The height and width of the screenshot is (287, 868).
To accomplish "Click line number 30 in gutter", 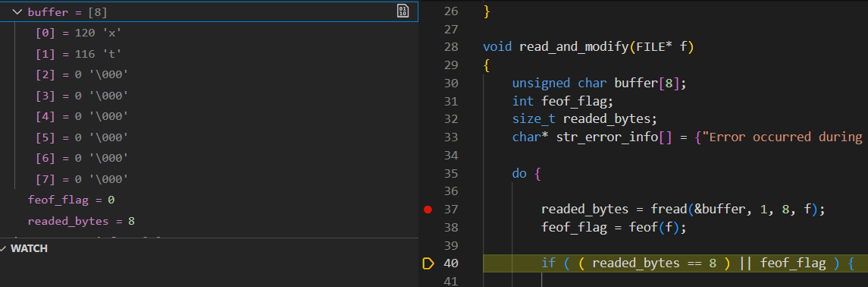I will click(x=451, y=83).
